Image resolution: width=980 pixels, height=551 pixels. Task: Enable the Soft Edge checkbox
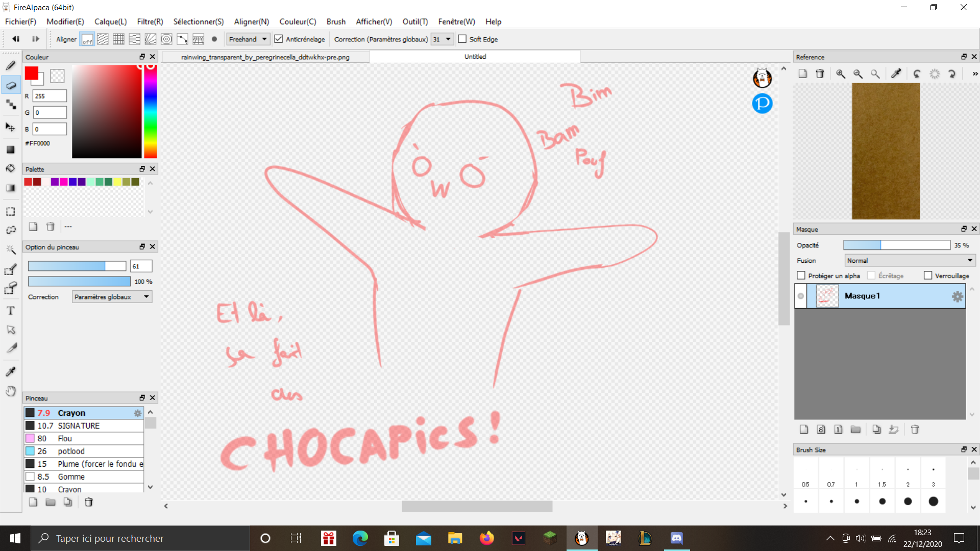tap(462, 39)
